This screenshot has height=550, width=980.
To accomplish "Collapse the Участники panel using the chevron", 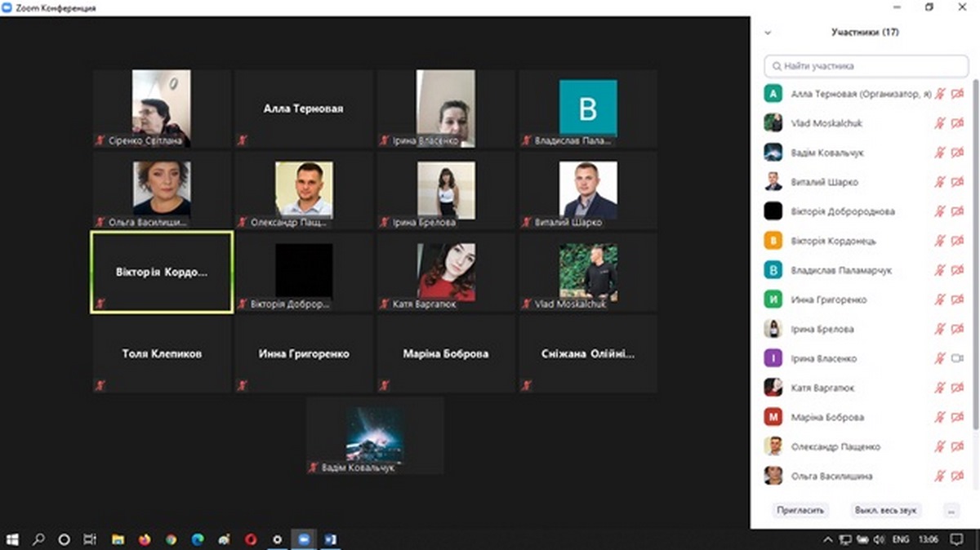I will pos(767,33).
